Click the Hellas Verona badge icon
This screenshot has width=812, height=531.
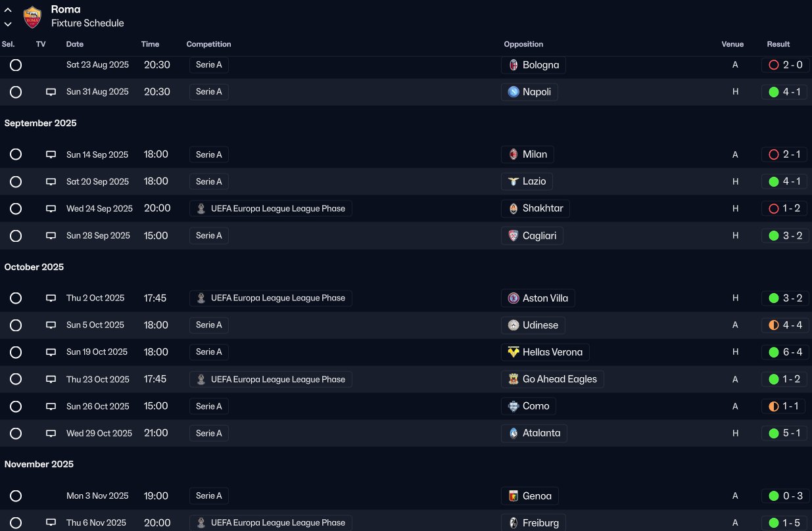point(513,352)
